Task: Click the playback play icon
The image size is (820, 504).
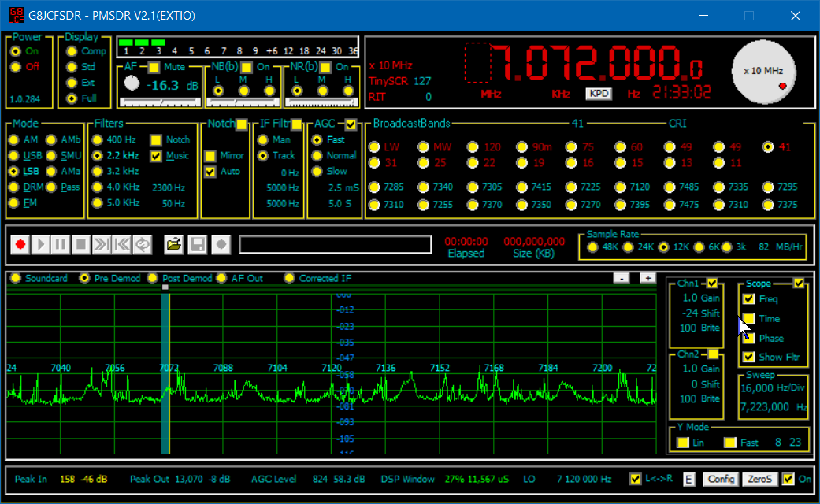Action: click(x=40, y=245)
